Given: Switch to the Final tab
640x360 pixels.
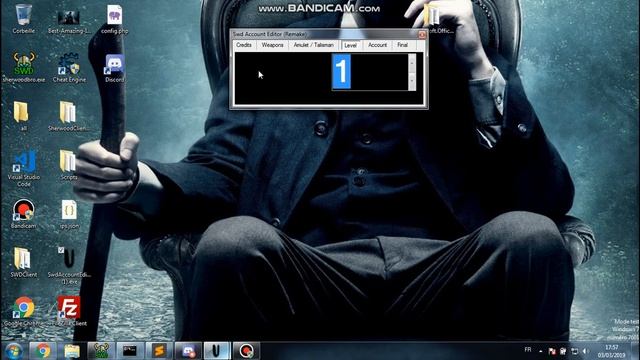Looking at the screenshot, I should 402,45.
